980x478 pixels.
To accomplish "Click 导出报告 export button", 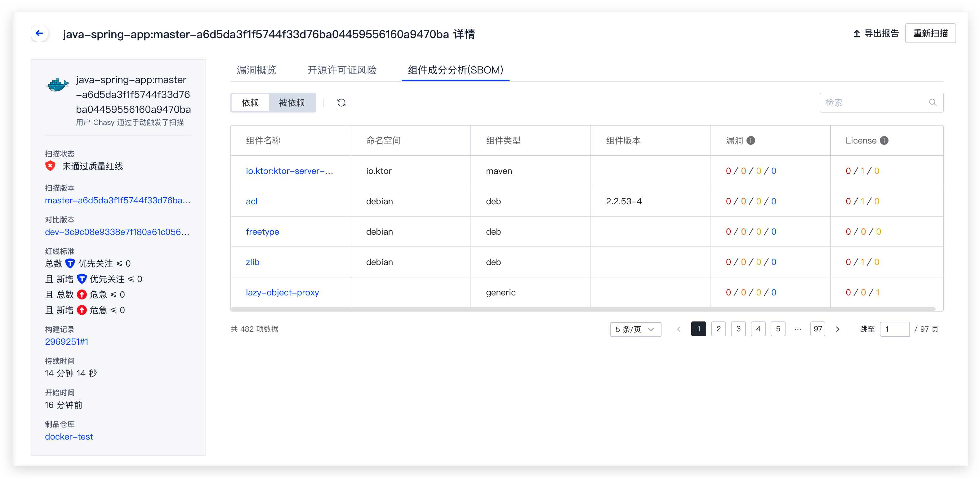I will pos(875,33).
